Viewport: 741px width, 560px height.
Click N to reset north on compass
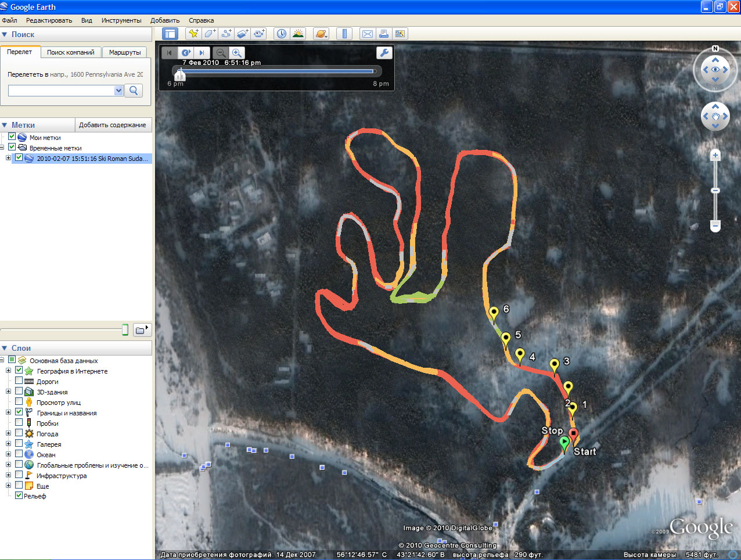(x=715, y=49)
